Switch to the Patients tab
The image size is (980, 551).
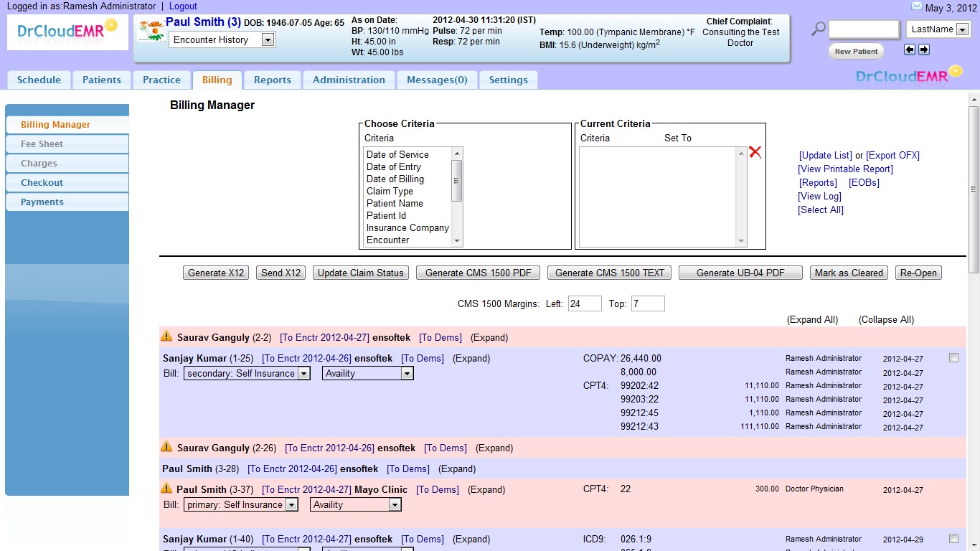tap(102, 80)
